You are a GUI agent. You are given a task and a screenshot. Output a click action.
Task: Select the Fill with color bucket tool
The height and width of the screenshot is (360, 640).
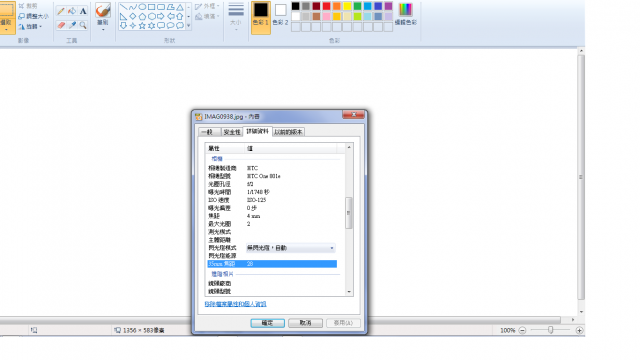pos(72,11)
